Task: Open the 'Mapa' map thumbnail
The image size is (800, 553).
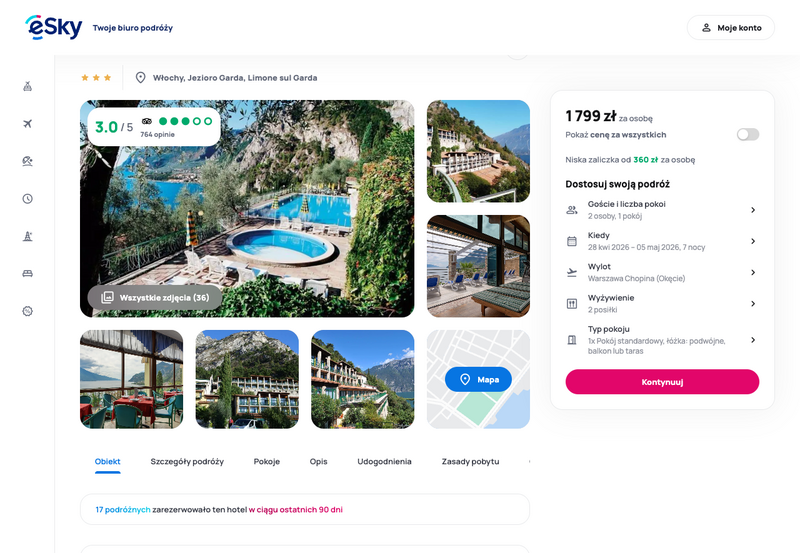Action: 478,379
